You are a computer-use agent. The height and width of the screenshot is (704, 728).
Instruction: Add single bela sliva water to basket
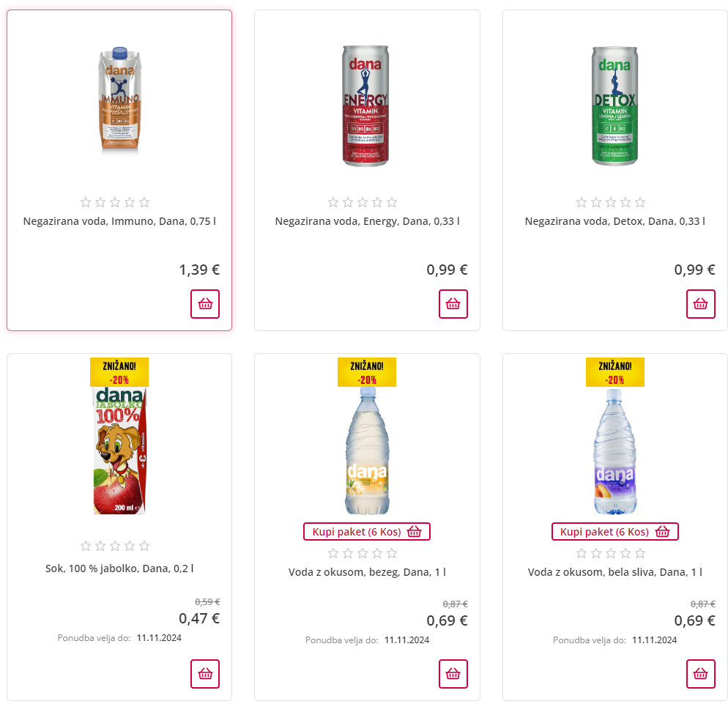click(700, 673)
